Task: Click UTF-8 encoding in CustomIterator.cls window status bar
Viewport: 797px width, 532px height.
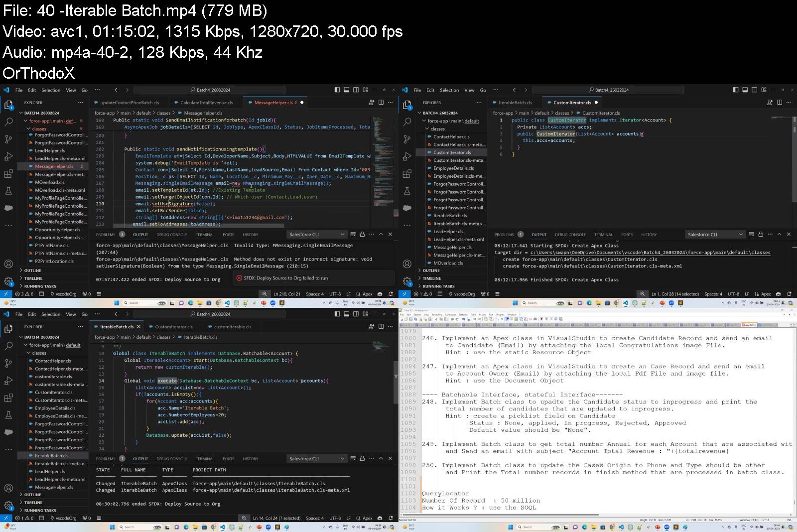Action: click(x=733, y=294)
